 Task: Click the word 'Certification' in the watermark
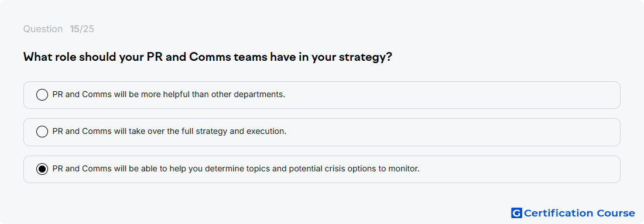tap(558, 213)
